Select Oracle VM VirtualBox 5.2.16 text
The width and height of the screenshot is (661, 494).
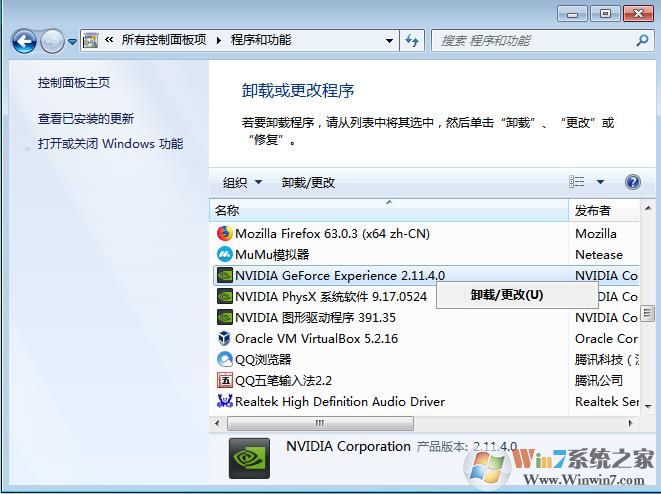click(x=317, y=339)
